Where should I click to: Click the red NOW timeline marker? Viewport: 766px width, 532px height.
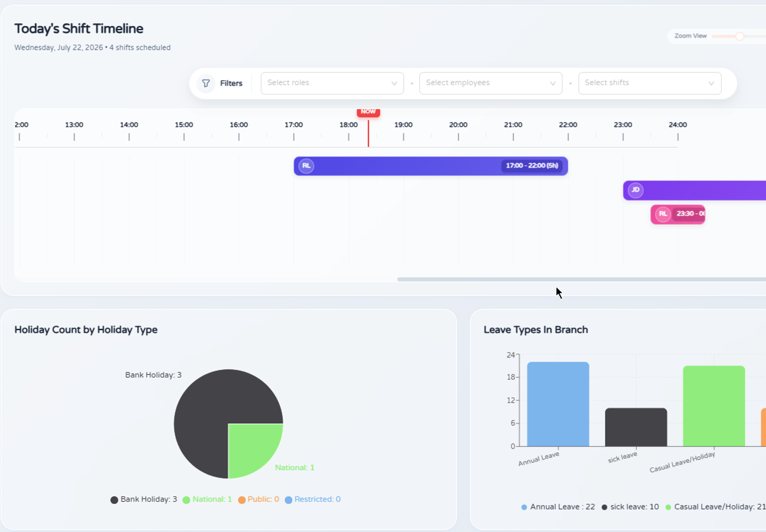[x=368, y=112]
